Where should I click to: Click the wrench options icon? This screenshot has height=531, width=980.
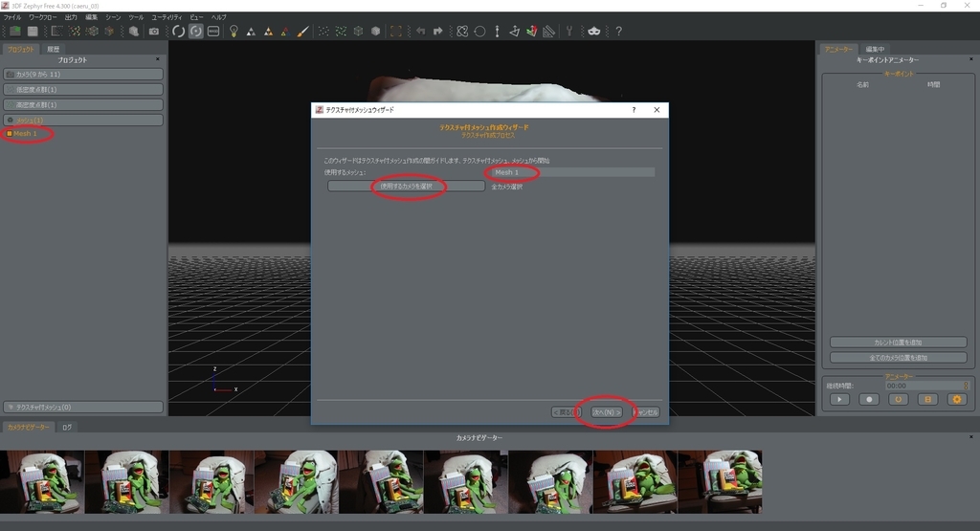coord(569,31)
